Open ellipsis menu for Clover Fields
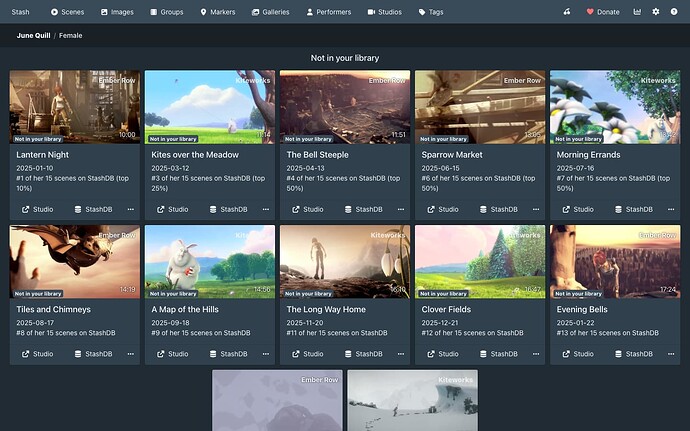 pos(536,354)
